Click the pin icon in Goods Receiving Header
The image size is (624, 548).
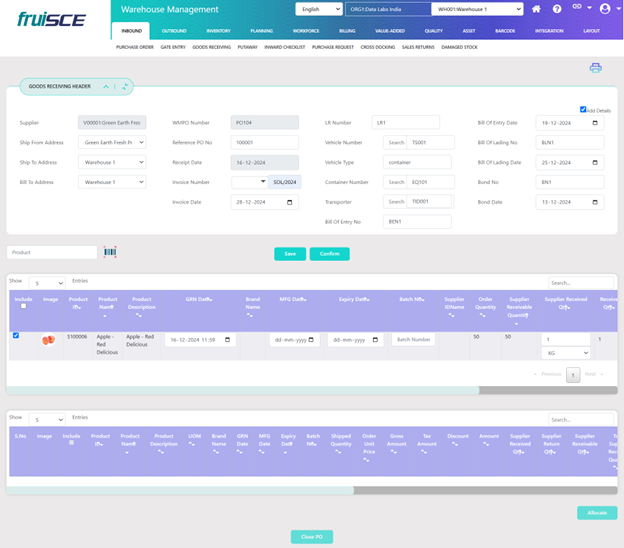126,87
